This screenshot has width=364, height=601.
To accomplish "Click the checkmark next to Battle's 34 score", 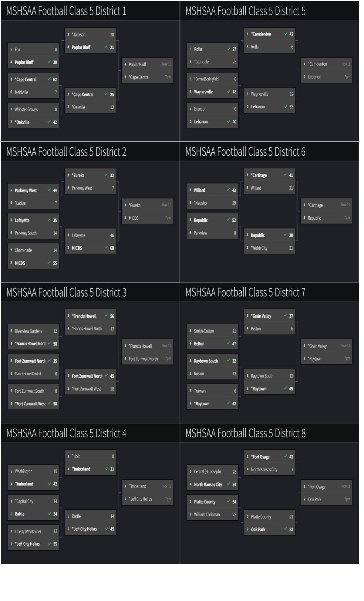I will pyautogui.click(x=49, y=514).
